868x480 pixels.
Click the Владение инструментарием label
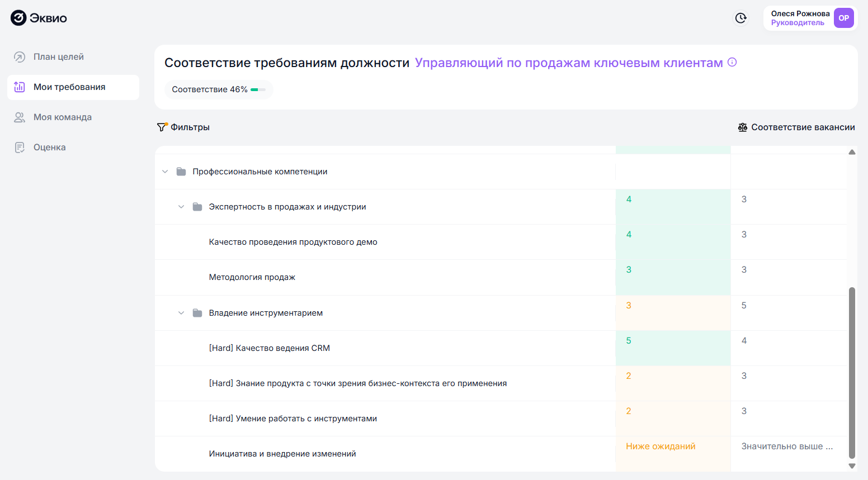(x=266, y=313)
